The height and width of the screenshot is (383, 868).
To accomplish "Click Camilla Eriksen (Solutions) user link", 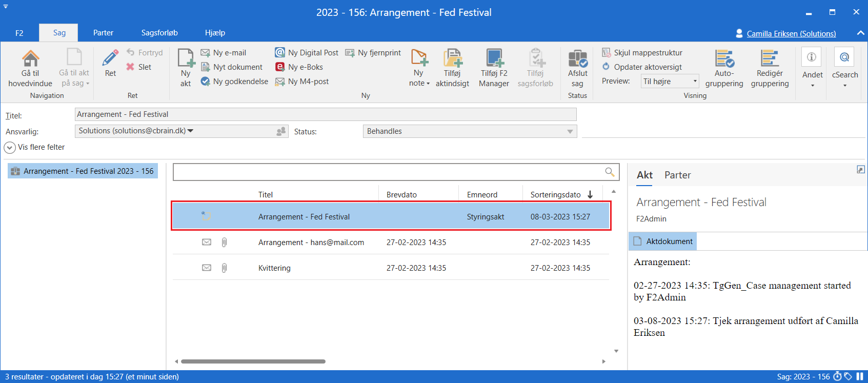I will tap(791, 34).
